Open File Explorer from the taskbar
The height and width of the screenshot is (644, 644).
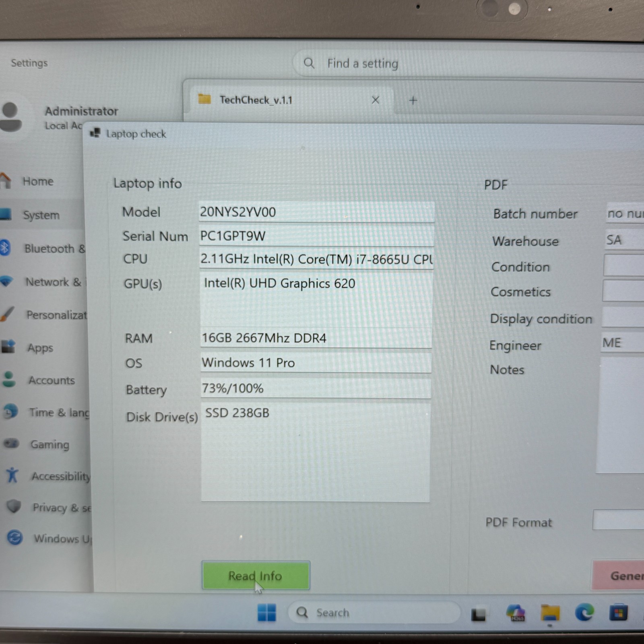[550, 613]
